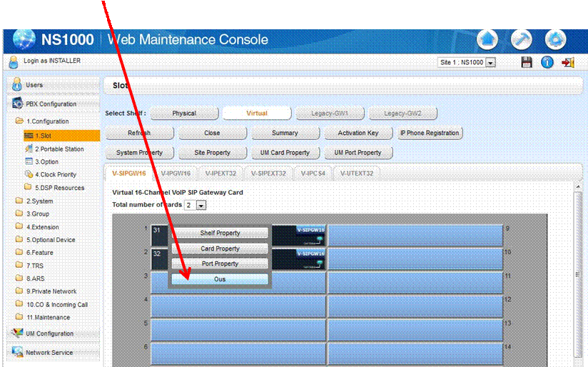The height and width of the screenshot is (367, 588).
Task: Click the logout door icon
Action: (568, 63)
